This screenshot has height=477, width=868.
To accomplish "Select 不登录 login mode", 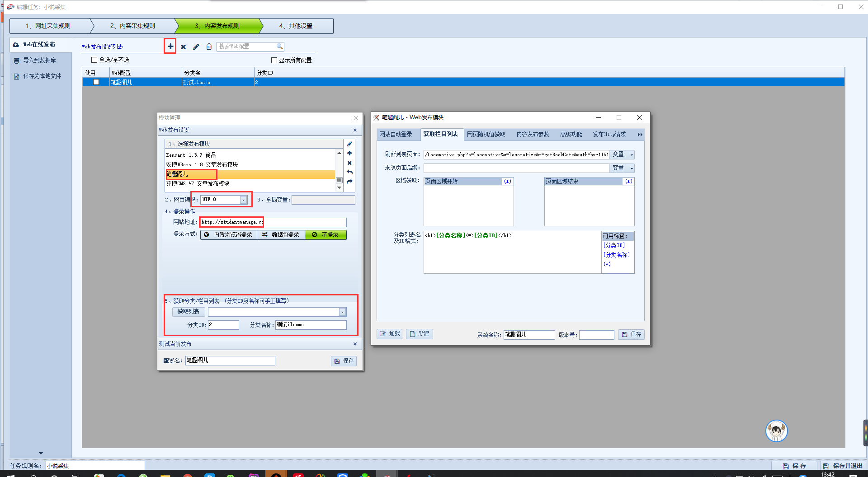I will coord(325,234).
